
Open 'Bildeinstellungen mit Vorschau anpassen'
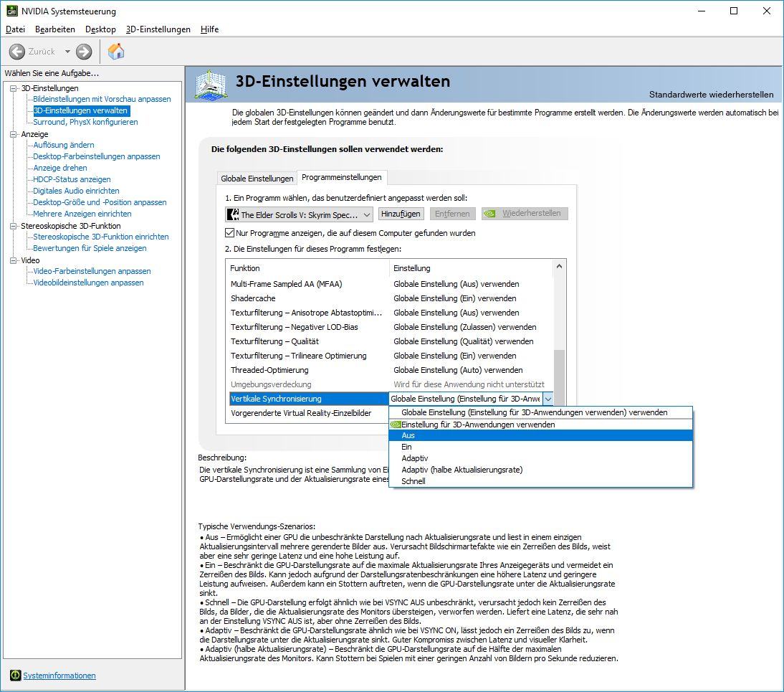(102, 99)
